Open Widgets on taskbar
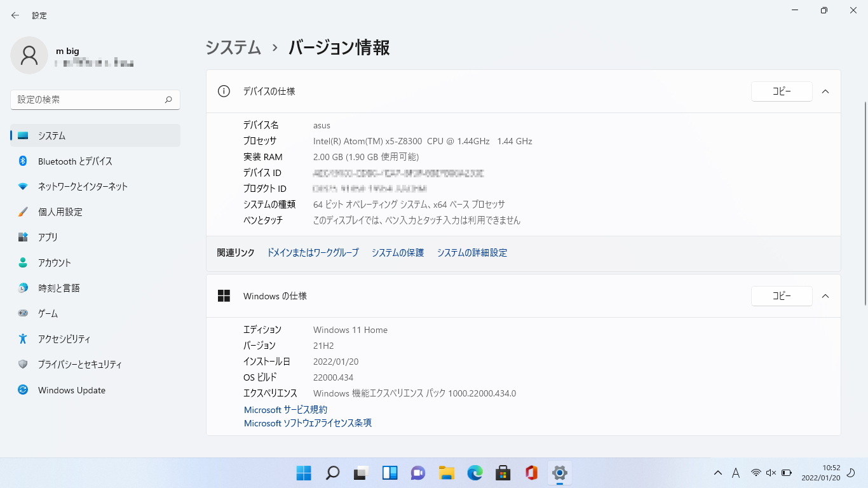The height and width of the screenshot is (488, 868). click(390, 473)
